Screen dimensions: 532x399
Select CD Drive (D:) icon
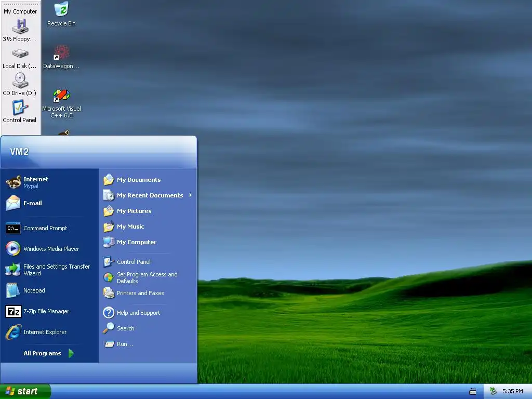coord(20,85)
